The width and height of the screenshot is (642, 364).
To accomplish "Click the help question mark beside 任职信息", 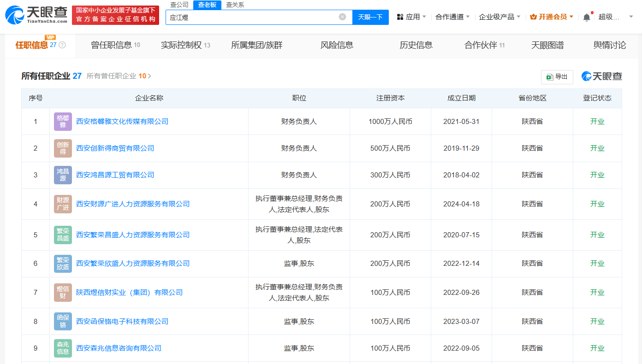I will 62,45.
